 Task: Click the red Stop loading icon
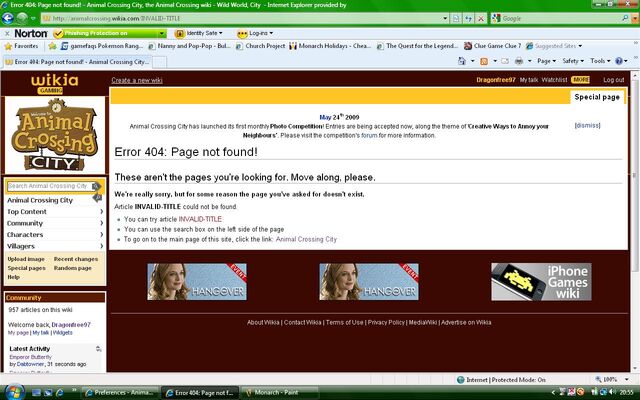pos(481,18)
